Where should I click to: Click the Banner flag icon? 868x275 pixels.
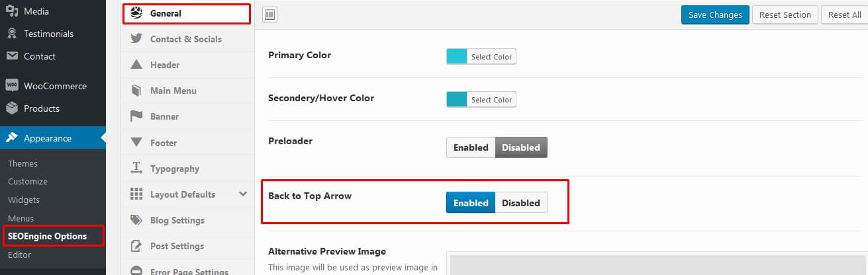pos(136,116)
